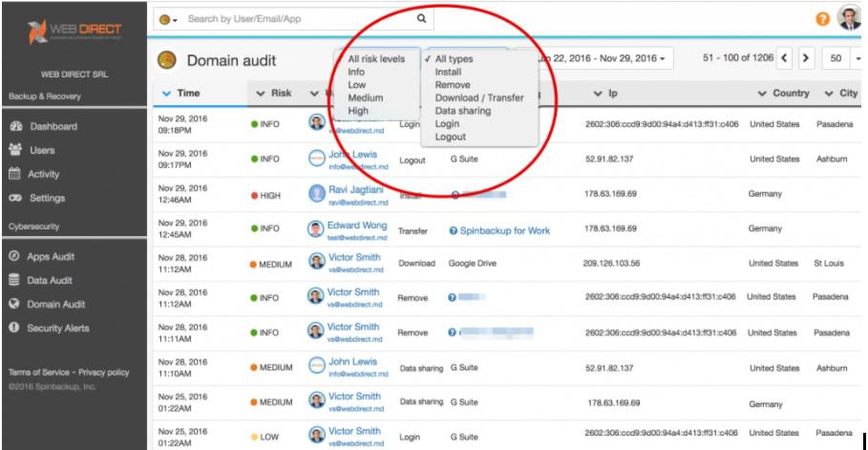Screen dimensions: 868x450
Task: Open the 50 per page dropdown
Action: point(844,58)
